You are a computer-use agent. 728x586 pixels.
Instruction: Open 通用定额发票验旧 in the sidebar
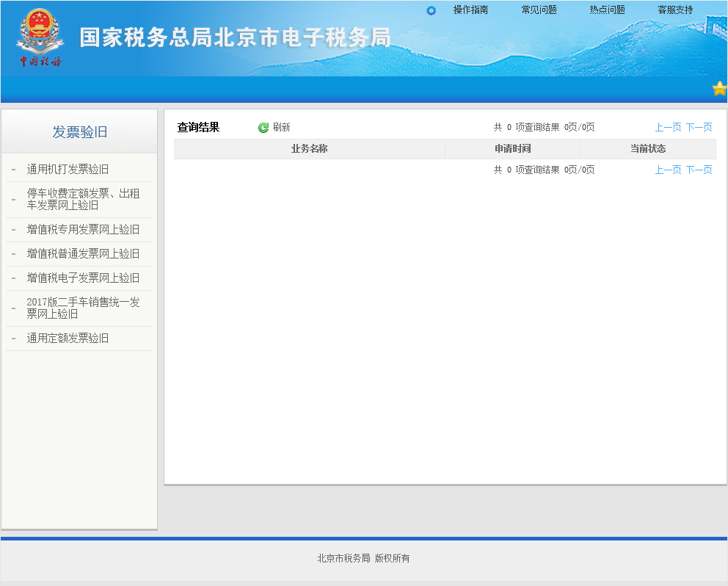point(68,339)
